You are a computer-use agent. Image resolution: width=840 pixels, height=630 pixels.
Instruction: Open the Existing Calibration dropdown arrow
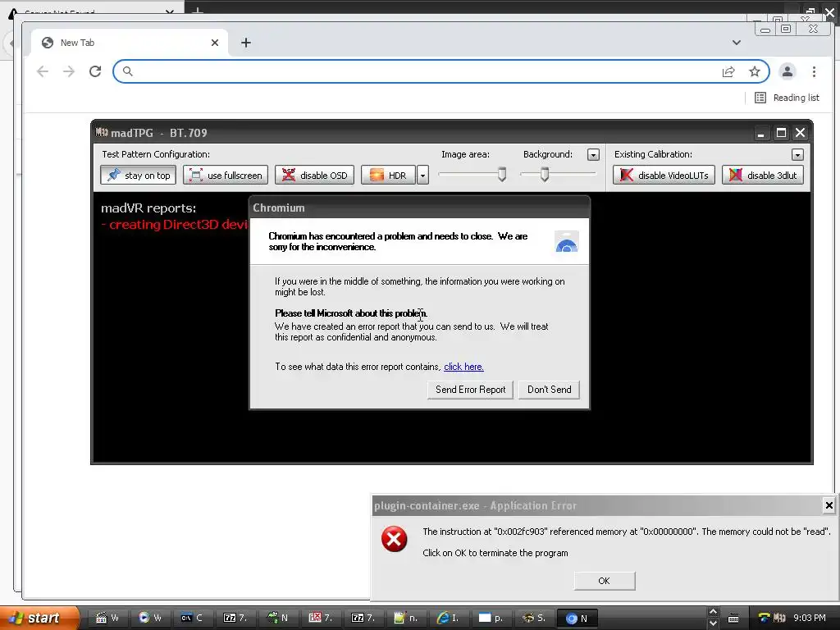pyautogui.click(x=797, y=155)
